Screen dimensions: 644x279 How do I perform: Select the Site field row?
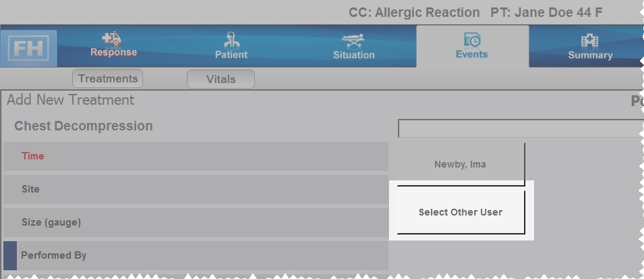click(196, 189)
